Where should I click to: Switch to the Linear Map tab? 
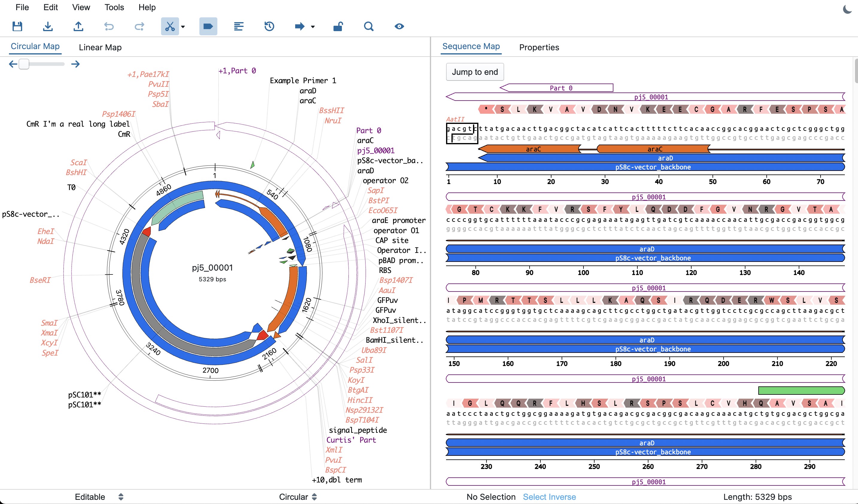(100, 47)
